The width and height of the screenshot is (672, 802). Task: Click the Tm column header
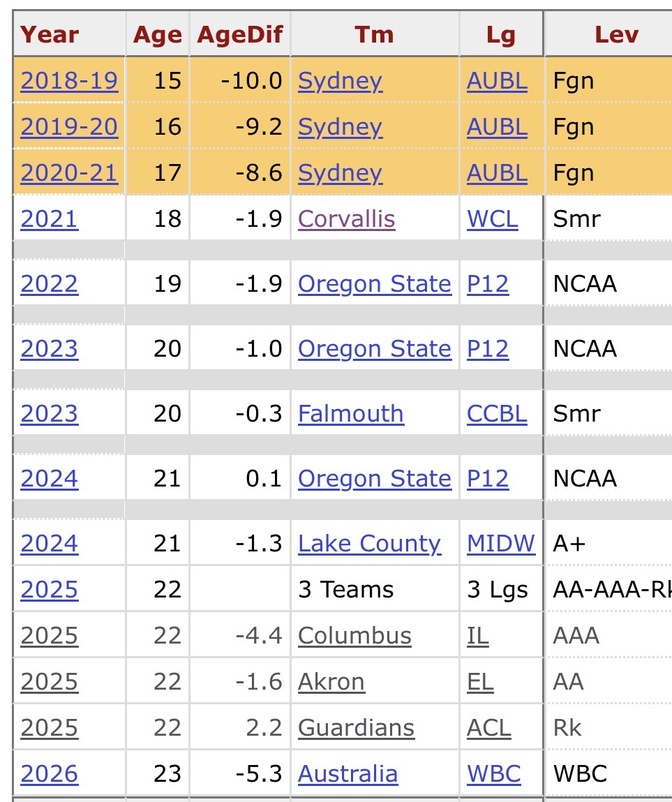(x=374, y=34)
